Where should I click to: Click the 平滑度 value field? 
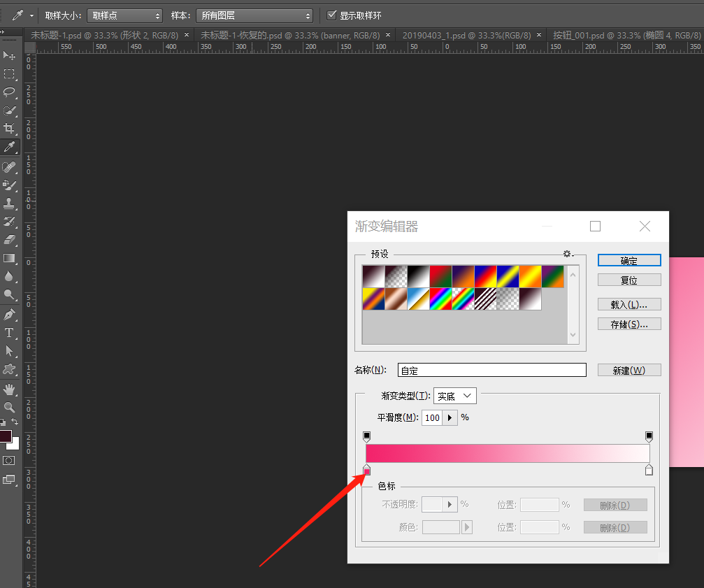coord(432,418)
